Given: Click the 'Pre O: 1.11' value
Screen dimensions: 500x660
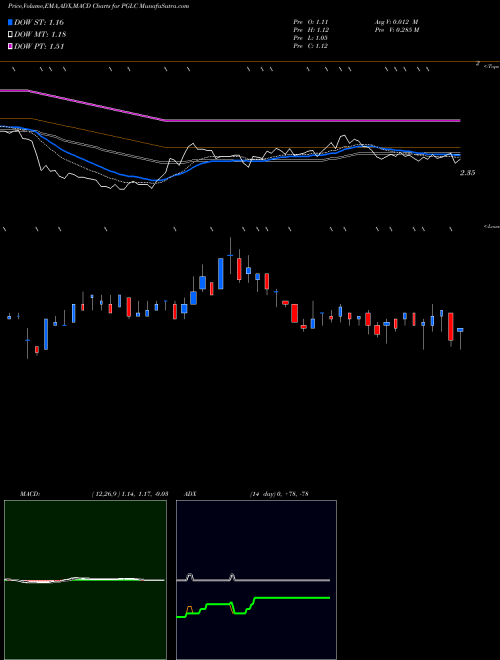Looking at the screenshot, I should click(311, 22).
